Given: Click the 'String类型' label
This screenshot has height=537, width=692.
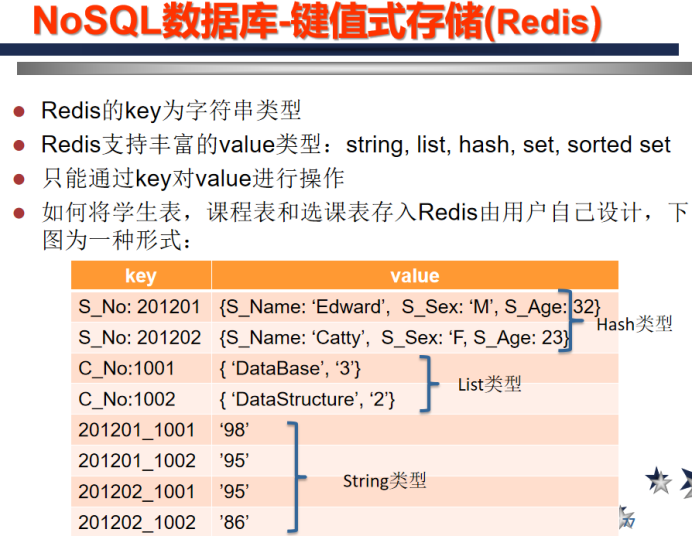Looking at the screenshot, I should [x=384, y=481].
